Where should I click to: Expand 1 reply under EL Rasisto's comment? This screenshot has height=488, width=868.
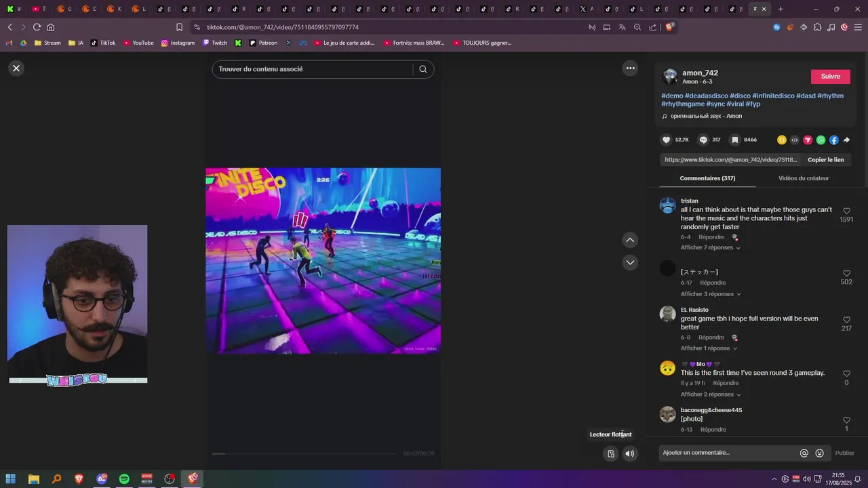(x=709, y=348)
